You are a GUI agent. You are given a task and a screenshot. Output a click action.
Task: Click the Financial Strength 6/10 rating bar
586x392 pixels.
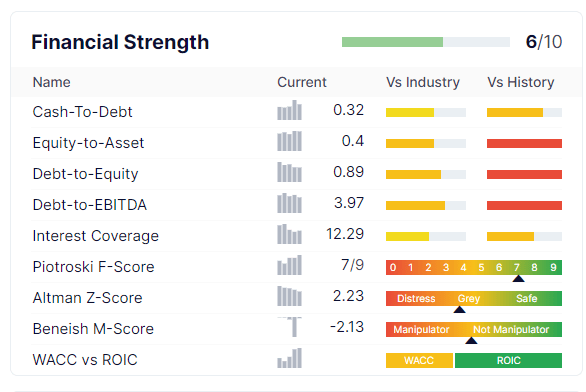pyautogui.click(x=426, y=42)
